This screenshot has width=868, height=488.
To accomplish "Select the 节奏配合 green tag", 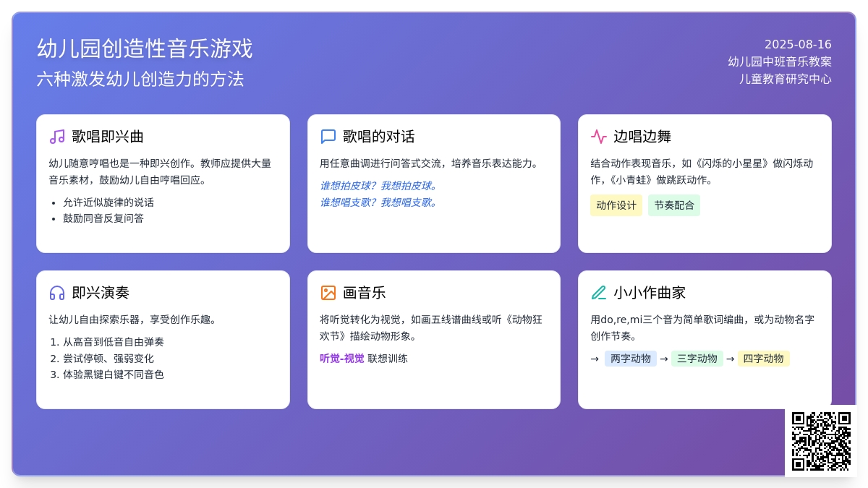I will click(x=674, y=205).
